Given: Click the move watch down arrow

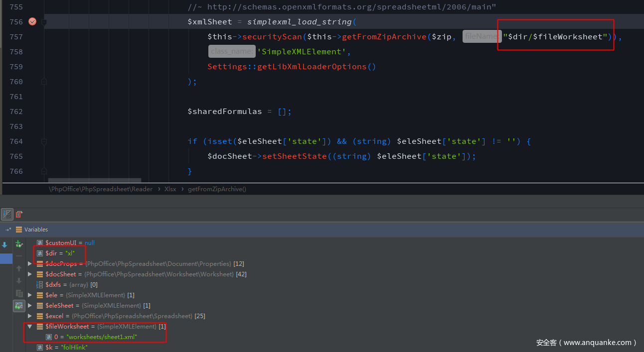Looking at the screenshot, I should point(19,281).
